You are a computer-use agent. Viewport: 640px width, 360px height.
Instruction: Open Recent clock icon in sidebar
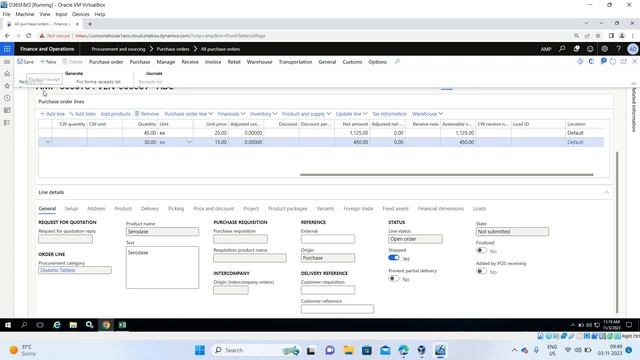pos(7,98)
